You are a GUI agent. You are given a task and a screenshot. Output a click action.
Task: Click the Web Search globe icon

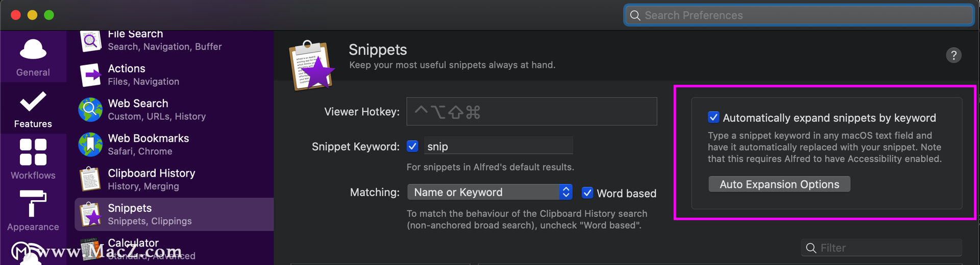(90, 110)
